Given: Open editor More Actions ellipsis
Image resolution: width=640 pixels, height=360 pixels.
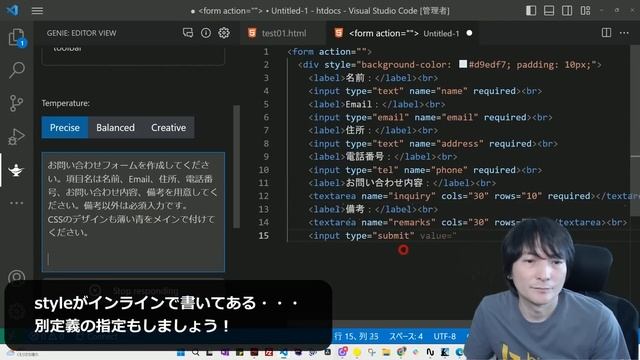Looking at the screenshot, I should pos(624,33).
